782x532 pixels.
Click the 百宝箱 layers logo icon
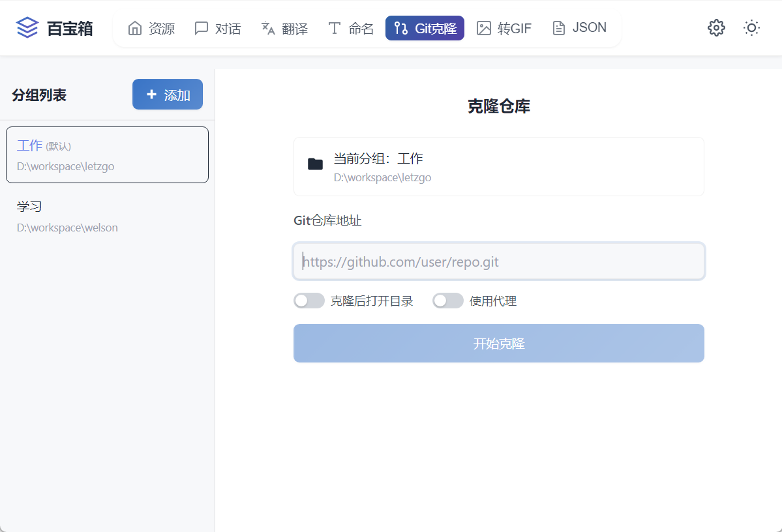(x=27, y=27)
